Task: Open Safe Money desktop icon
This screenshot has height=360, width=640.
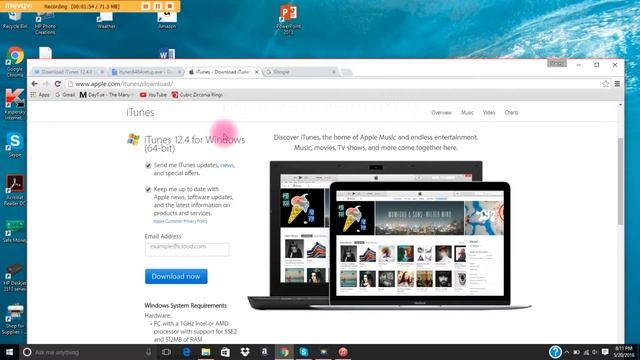Action: pyautogui.click(x=15, y=231)
